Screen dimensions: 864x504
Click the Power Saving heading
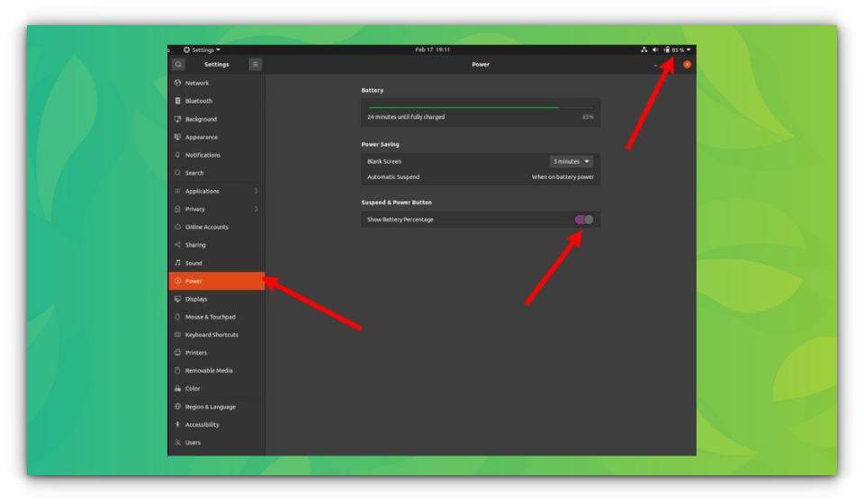380,144
